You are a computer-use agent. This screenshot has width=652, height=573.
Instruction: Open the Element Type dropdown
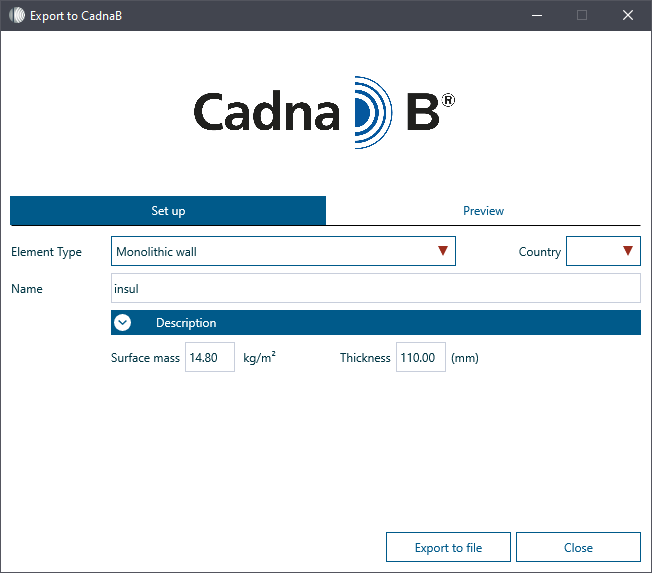pos(283,251)
